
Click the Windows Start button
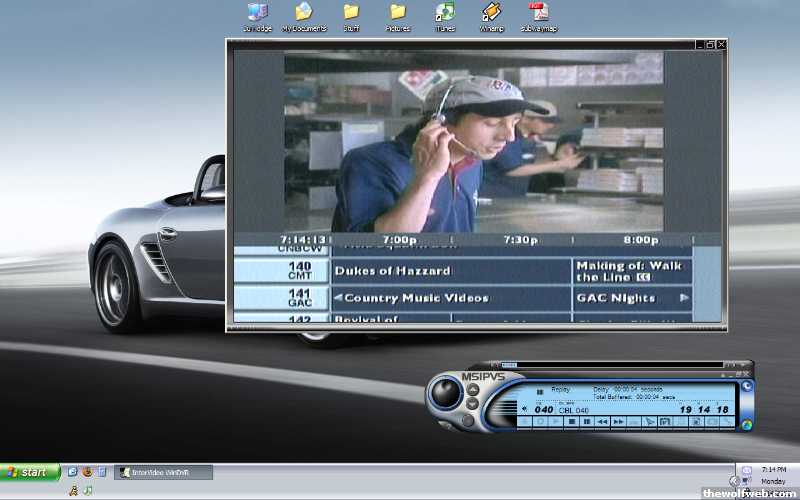(x=29, y=472)
